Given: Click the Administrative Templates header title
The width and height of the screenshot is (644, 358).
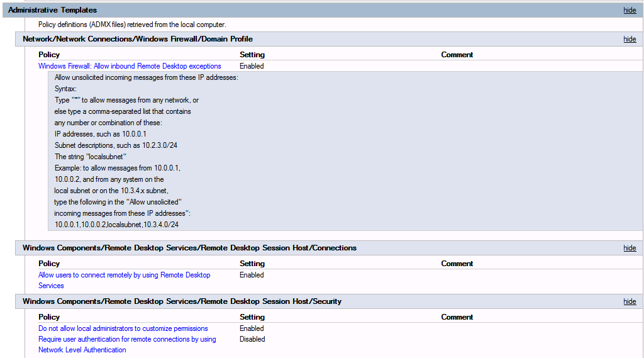Looking at the screenshot, I should point(52,10).
